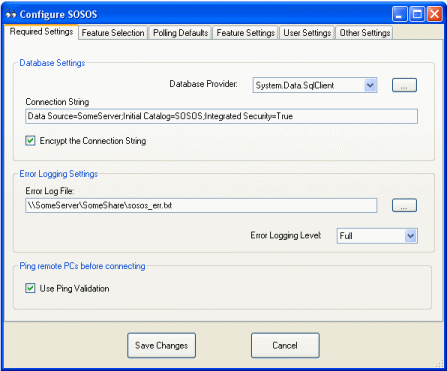Click the browse button beside Database Provider
The width and height of the screenshot is (447, 371).
(x=404, y=85)
